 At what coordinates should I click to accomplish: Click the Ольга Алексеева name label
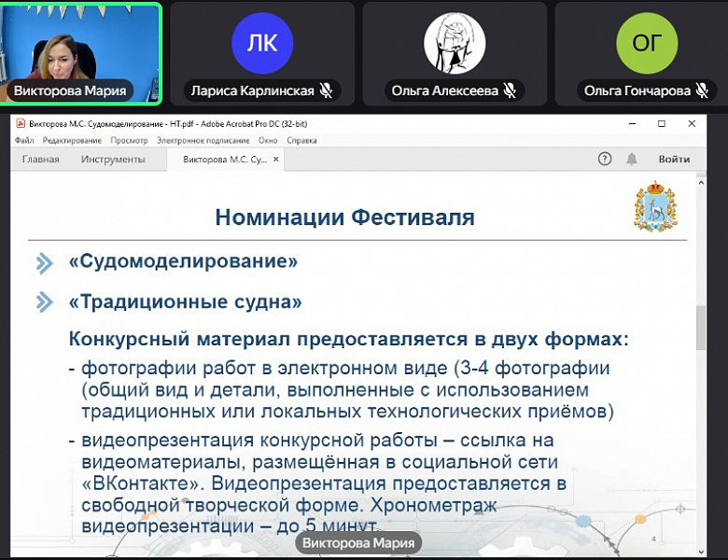point(445,91)
